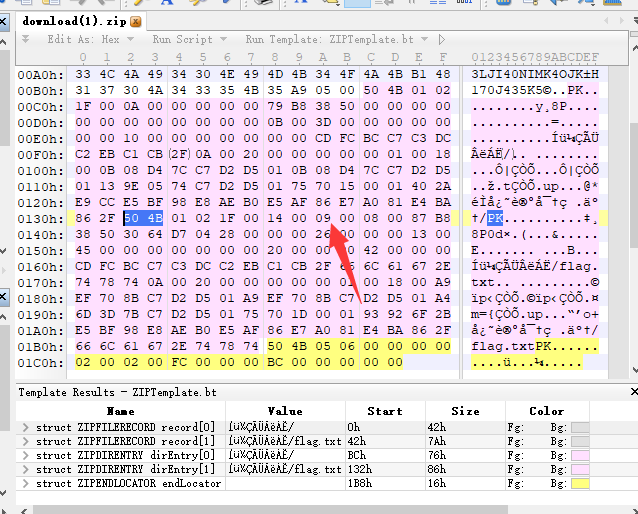The width and height of the screenshot is (638, 514).
Task: Click the Color column header
Action: point(547,411)
